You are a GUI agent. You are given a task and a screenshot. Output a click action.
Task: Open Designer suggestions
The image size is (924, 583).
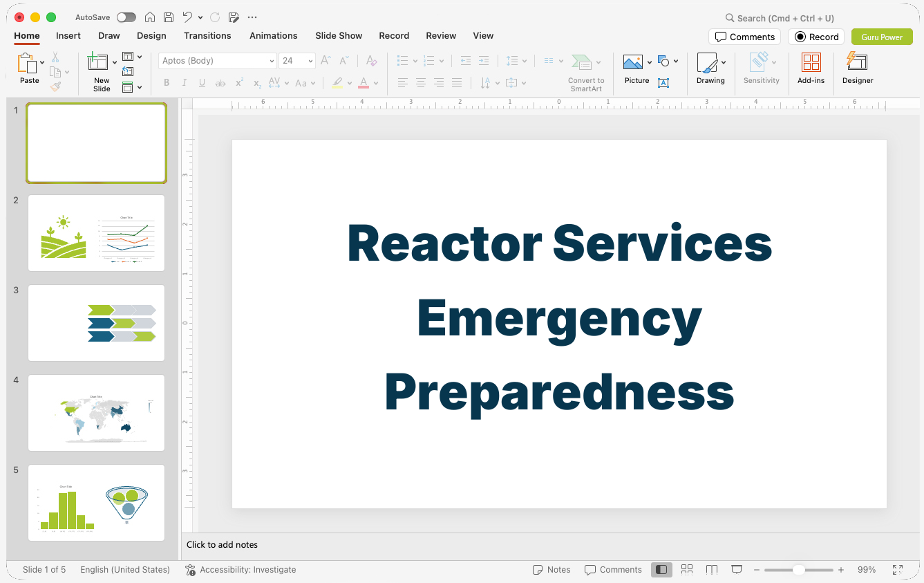858,69
